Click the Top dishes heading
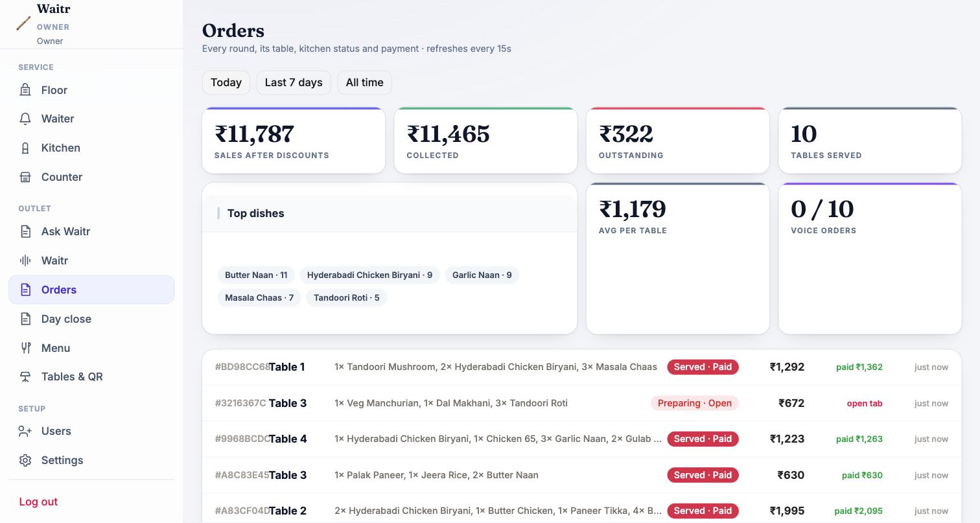Screen dimensions: 980x523 pos(255,213)
